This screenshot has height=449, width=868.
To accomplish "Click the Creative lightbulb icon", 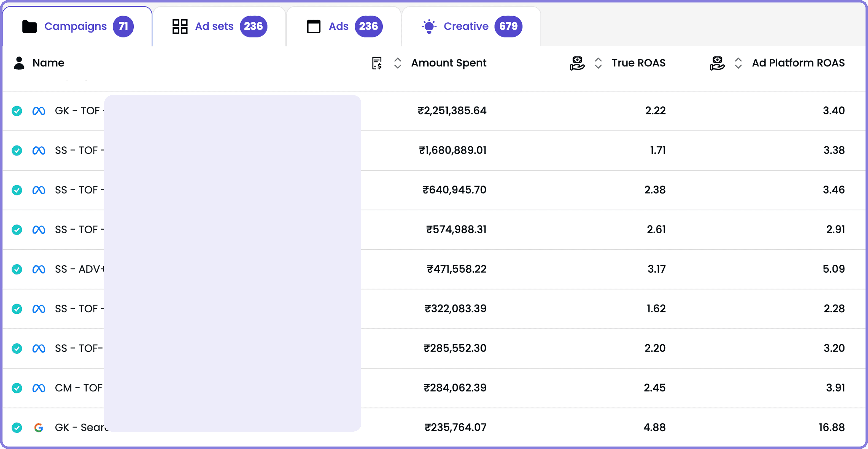I will pos(429,26).
